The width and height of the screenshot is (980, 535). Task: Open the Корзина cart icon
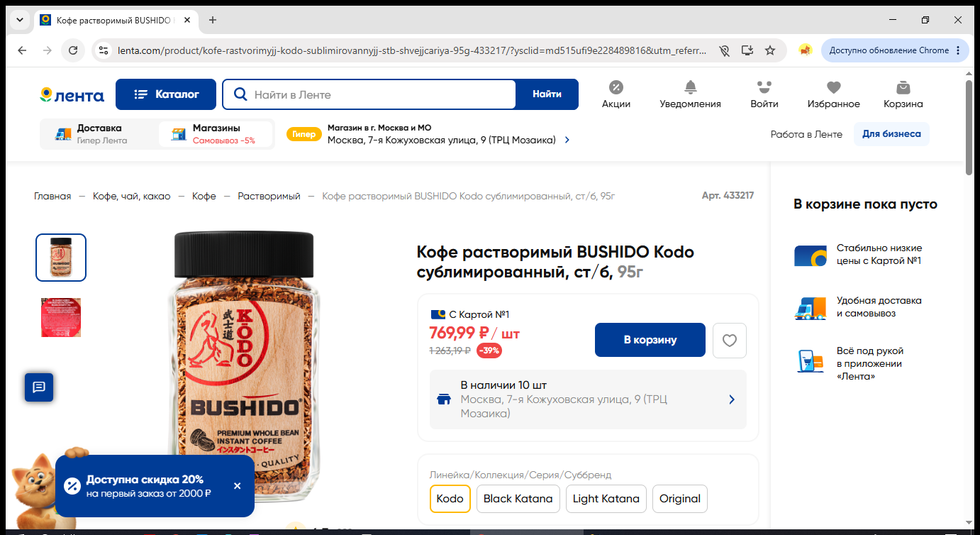coord(903,94)
